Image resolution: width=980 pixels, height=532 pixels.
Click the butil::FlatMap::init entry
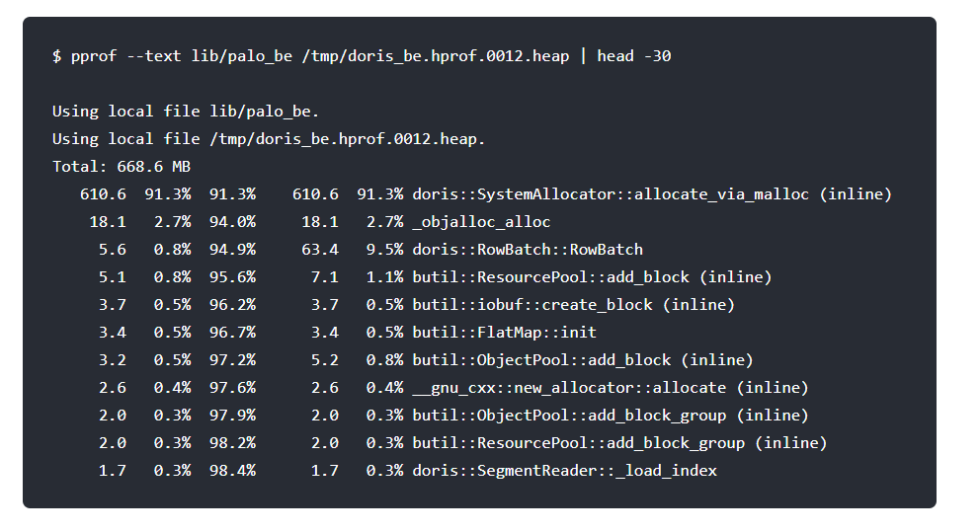click(504, 333)
